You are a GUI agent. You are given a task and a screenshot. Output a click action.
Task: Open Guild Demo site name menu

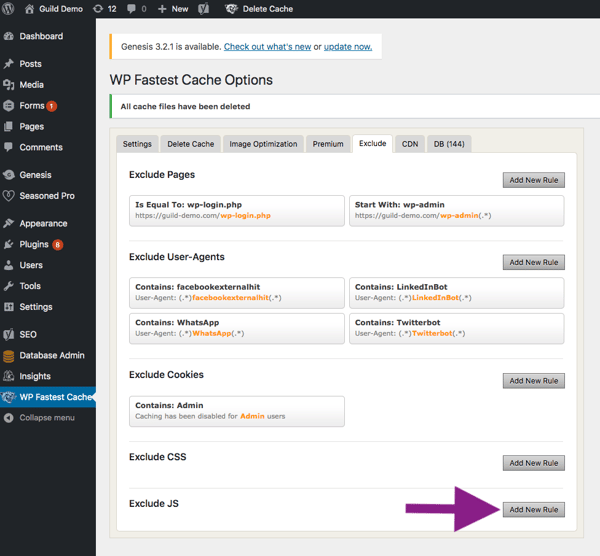(61, 9)
